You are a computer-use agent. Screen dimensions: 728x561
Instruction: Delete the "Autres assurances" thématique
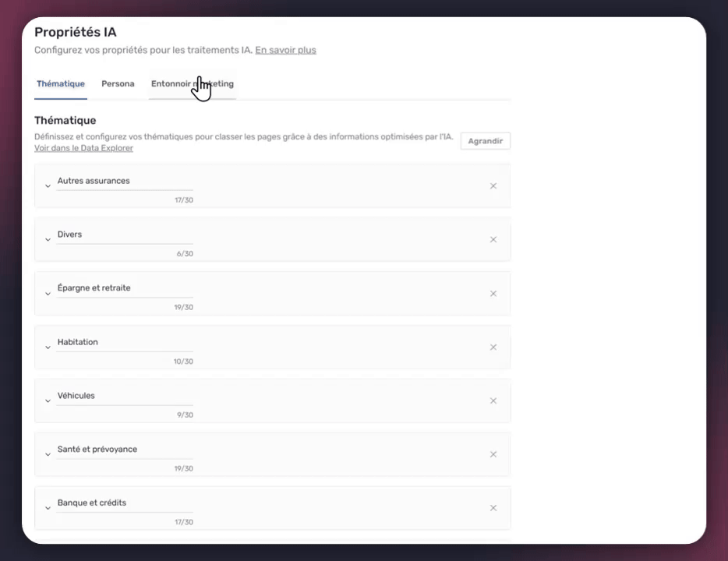pos(493,185)
